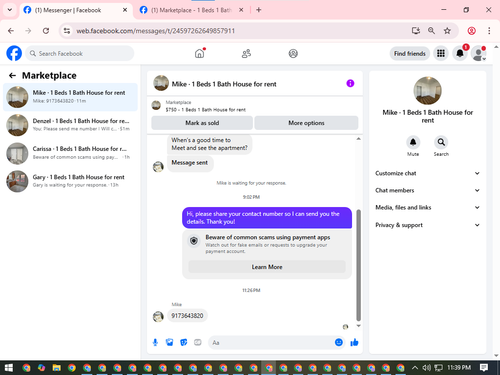Record a voice clip microphone icon
The width and height of the screenshot is (500, 375).
(x=155, y=342)
